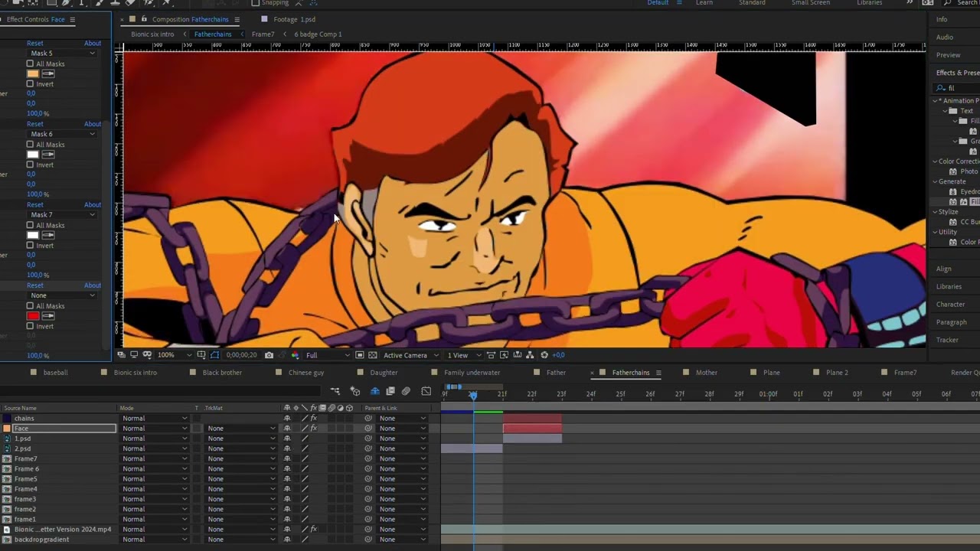Toggle the hide shy layers icon in the timeline
Image resolution: width=980 pixels, height=551 pixels.
click(x=375, y=391)
